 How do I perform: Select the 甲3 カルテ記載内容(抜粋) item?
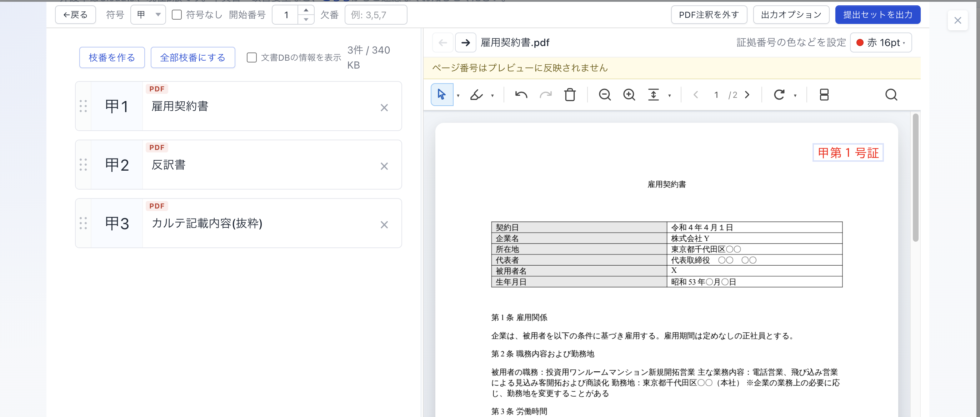click(238, 223)
